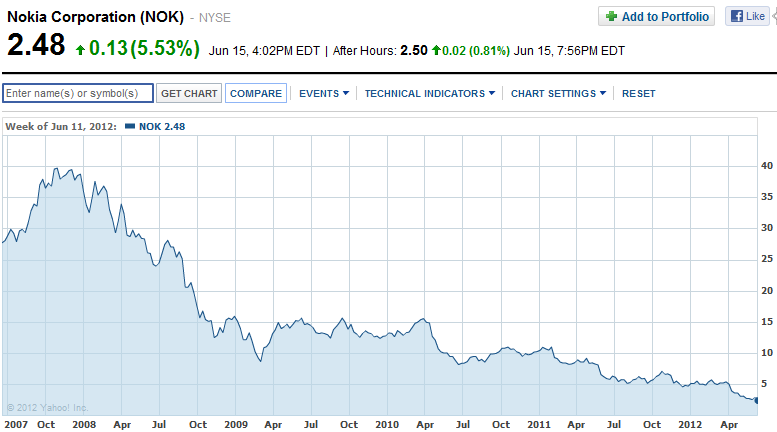Click the 40 y-axis price label
The height and width of the screenshot is (432, 777).
click(767, 166)
